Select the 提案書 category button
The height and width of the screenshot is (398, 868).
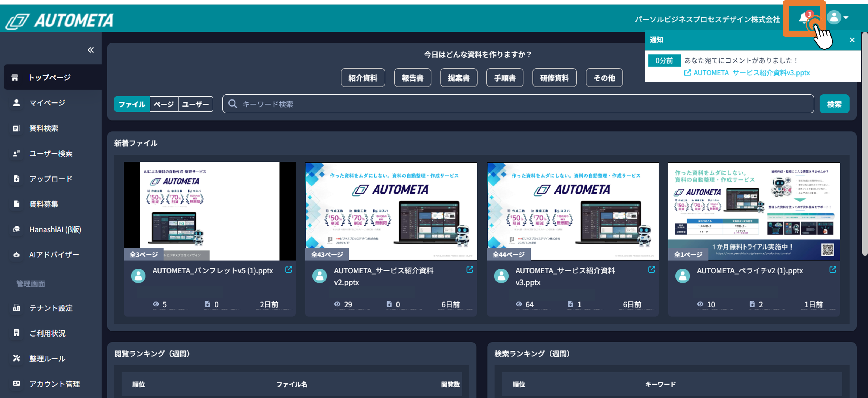(458, 78)
